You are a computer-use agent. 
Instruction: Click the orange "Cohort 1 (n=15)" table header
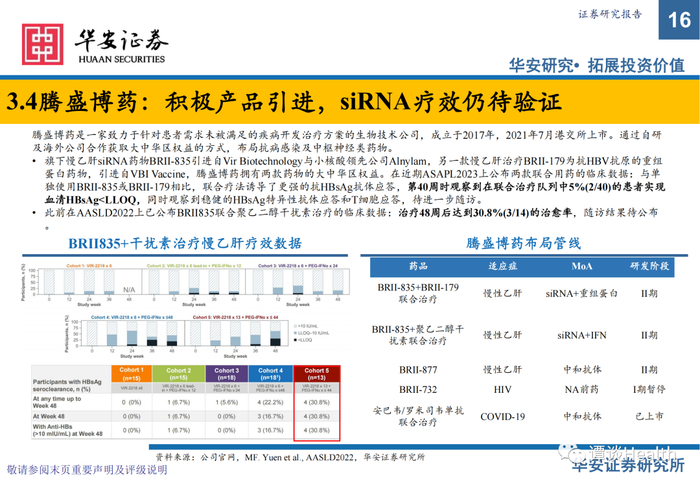click(x=132, y=373)
